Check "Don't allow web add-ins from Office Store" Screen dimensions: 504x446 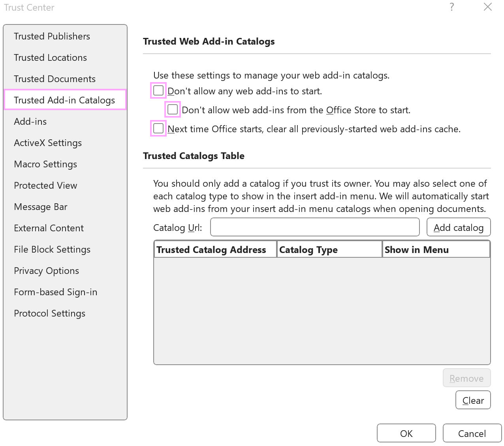[x=172, y=109]
